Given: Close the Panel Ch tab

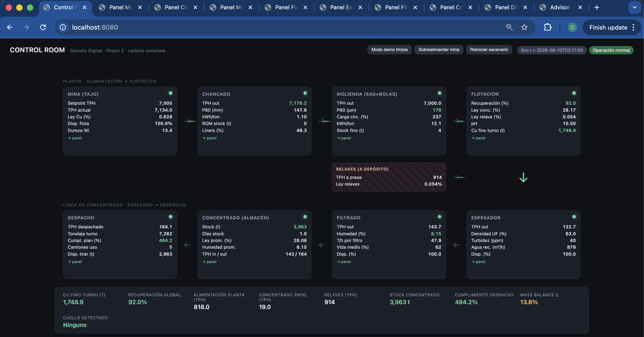Looking at the screenshot, I should (195, 7).
